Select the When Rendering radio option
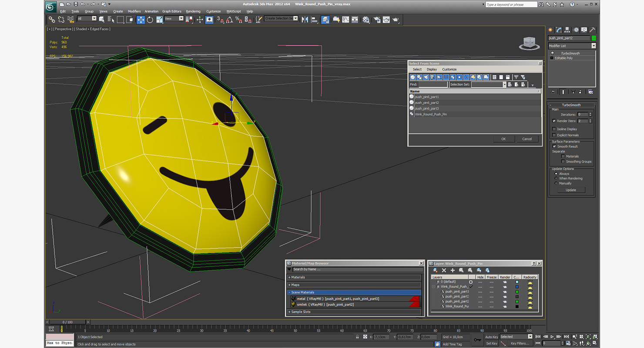This screenshot has height=348, width=644. [x=556, y=178]
